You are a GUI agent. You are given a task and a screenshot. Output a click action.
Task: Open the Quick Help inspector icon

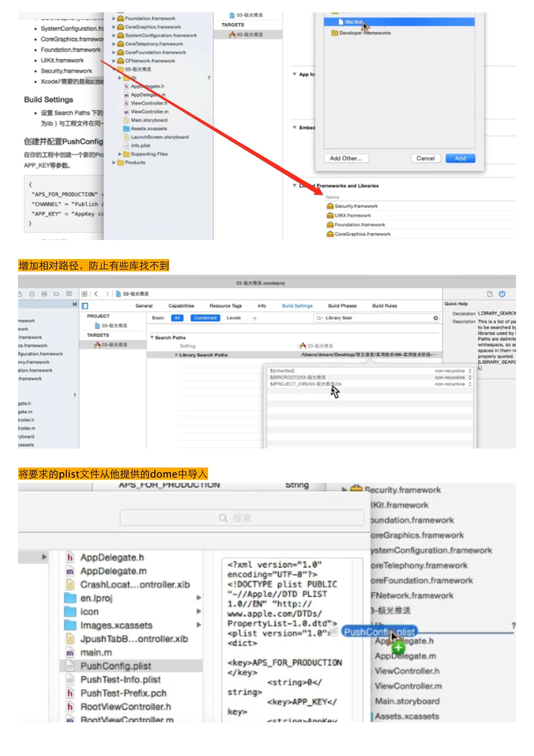tap(502, 294)
